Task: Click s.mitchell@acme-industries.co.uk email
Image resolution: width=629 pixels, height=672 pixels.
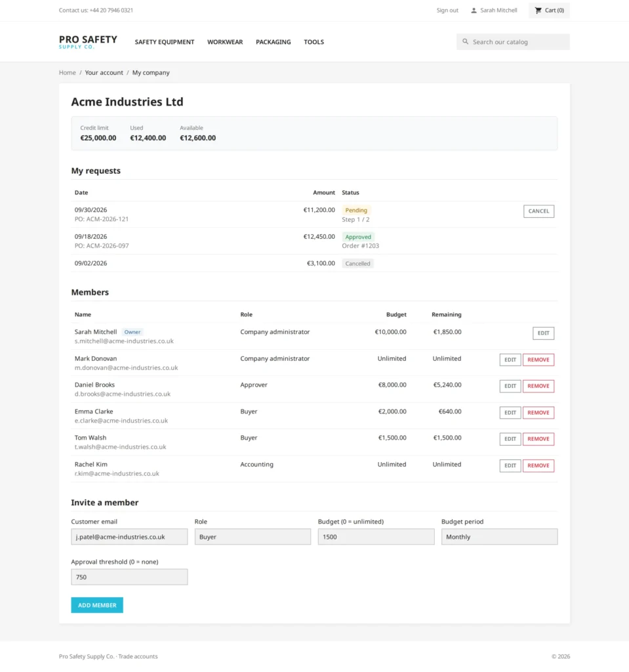Action: pyautogui.click(x=124, y=341)
